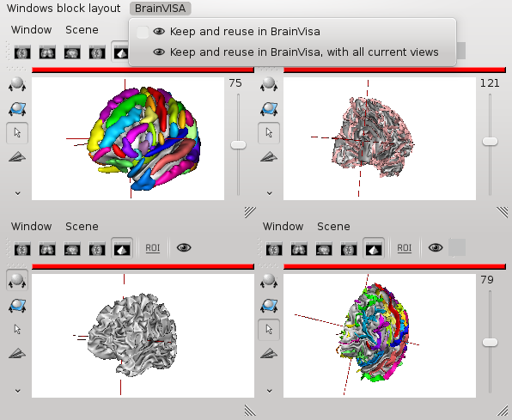This screenshot has width=512, height=420.
Task: Open the Windows block layout menu
Action: [x=64, y=9]
